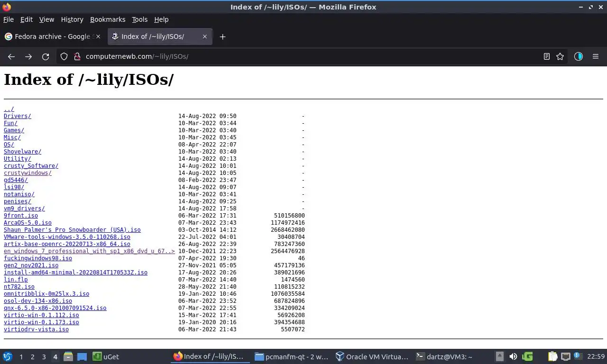Click the network connection tray icon
The height and width of the screenshot is (364, 607).
coord(565,356)
